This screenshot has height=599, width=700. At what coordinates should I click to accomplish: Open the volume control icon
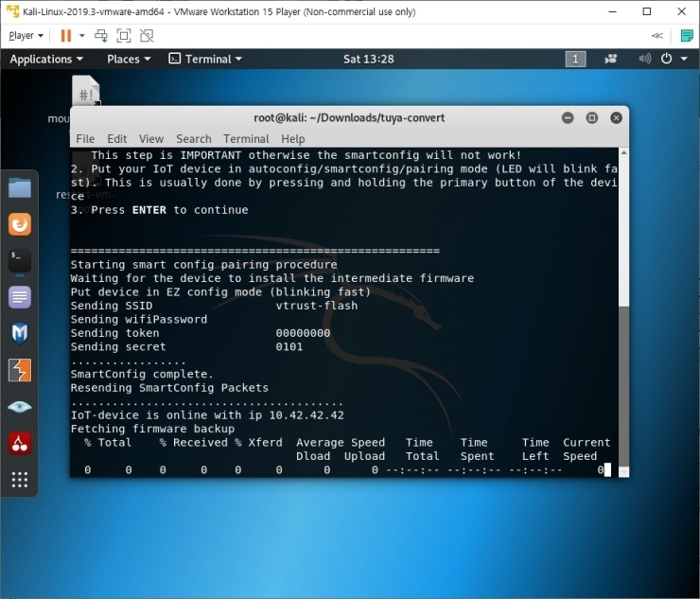(x=644, y=59)
